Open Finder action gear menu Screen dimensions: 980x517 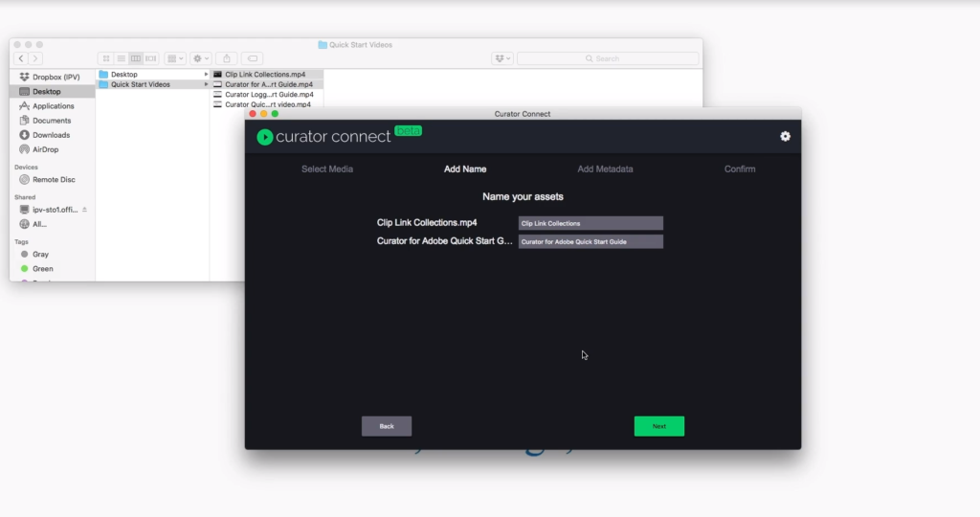click(201, 58)
